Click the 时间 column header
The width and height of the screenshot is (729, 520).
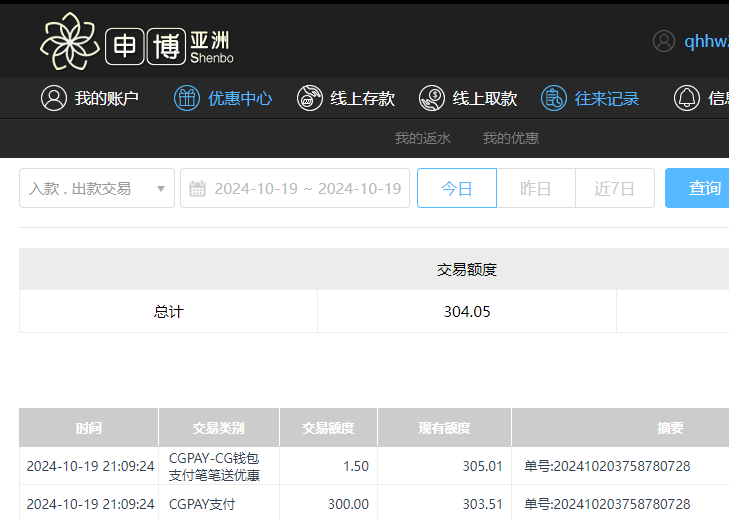pos(89,428)
